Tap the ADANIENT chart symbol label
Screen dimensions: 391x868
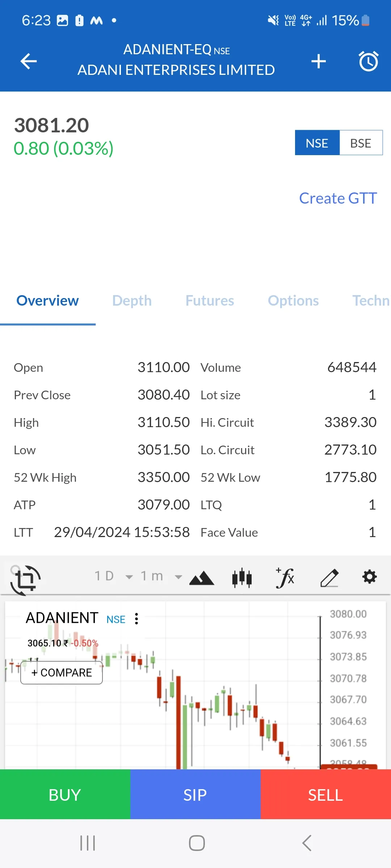[x=62, y=618]
